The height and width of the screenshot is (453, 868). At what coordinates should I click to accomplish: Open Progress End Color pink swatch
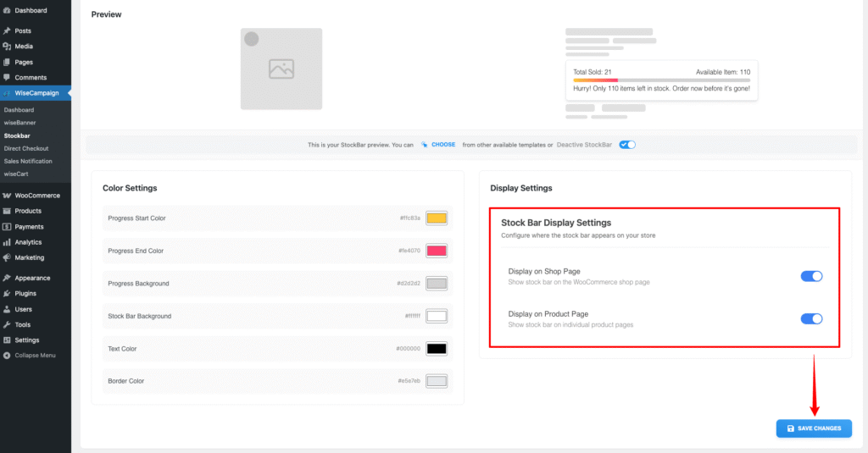[x=437, y=251]
